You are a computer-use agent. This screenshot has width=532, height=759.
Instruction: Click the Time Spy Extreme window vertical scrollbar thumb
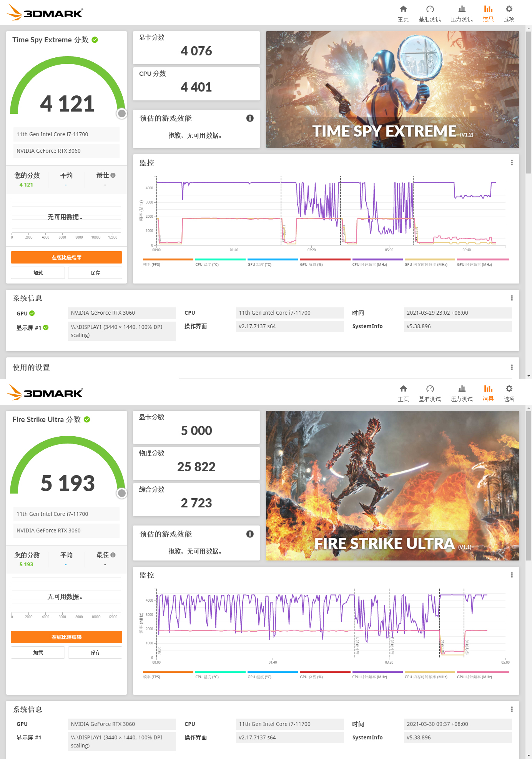[529, 103]
